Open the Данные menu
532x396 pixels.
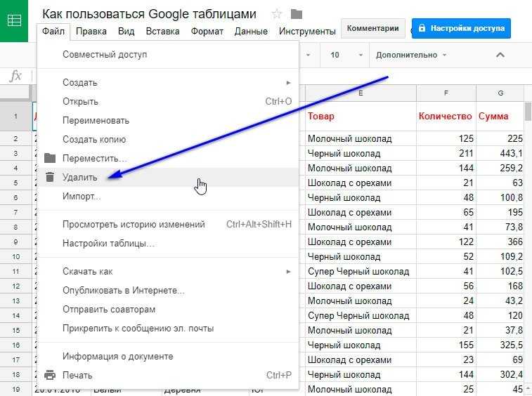click(x=251, y=31)
